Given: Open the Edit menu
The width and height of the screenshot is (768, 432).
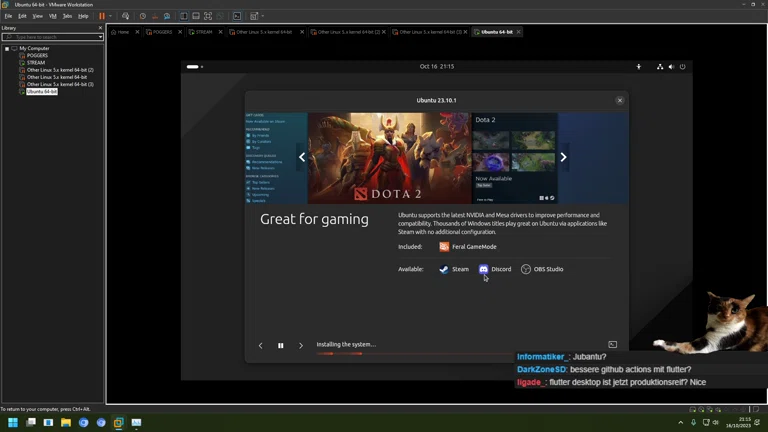Looking at the screenshot, I should (x=23, y=16).
